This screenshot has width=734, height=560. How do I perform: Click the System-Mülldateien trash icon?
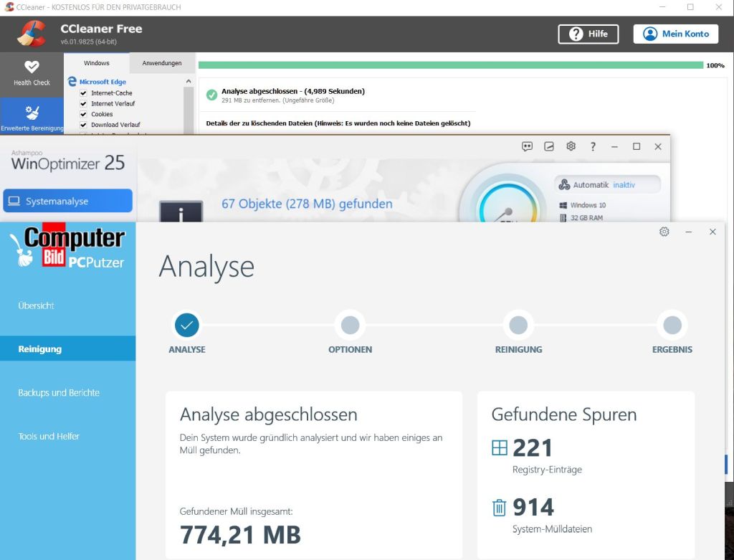pos(499,508)
